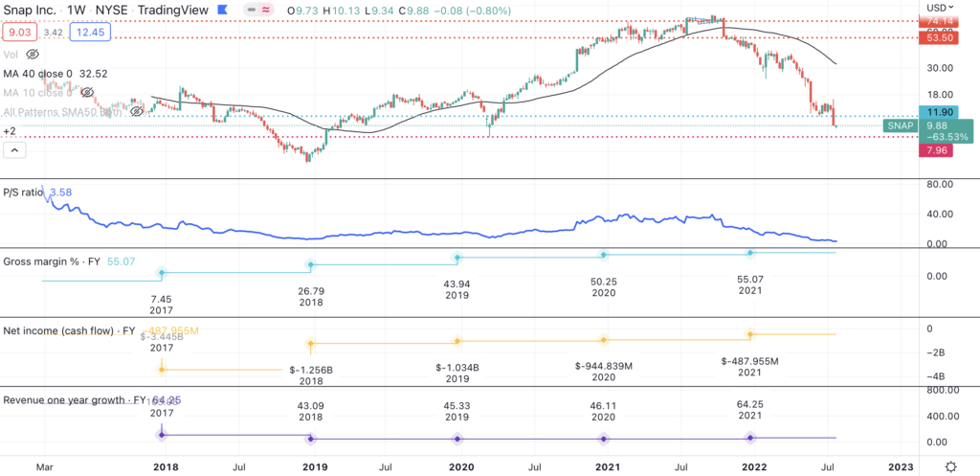
Task: Expand the +2 hidden indicators entry
Action: click(10, 131)
